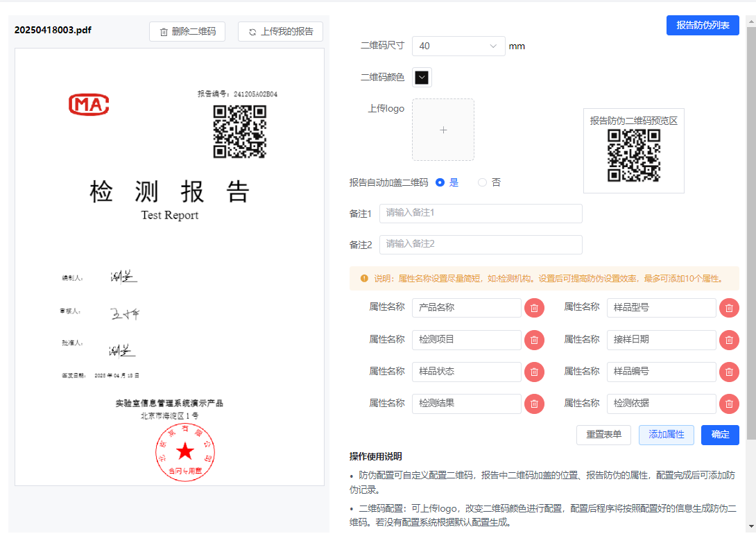Focus the 备注1 input field
The height and width of the screenshot is (536, 756).
[x=481, y=213]
